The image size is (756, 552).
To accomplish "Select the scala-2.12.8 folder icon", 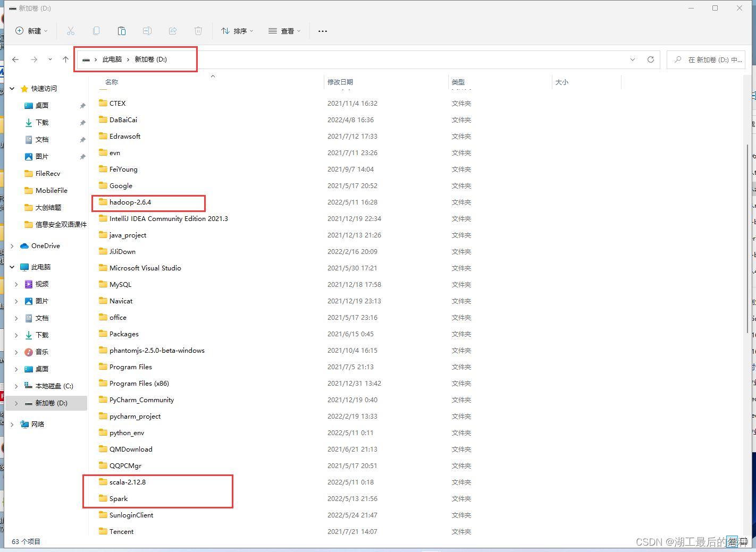I will [103, 482].
